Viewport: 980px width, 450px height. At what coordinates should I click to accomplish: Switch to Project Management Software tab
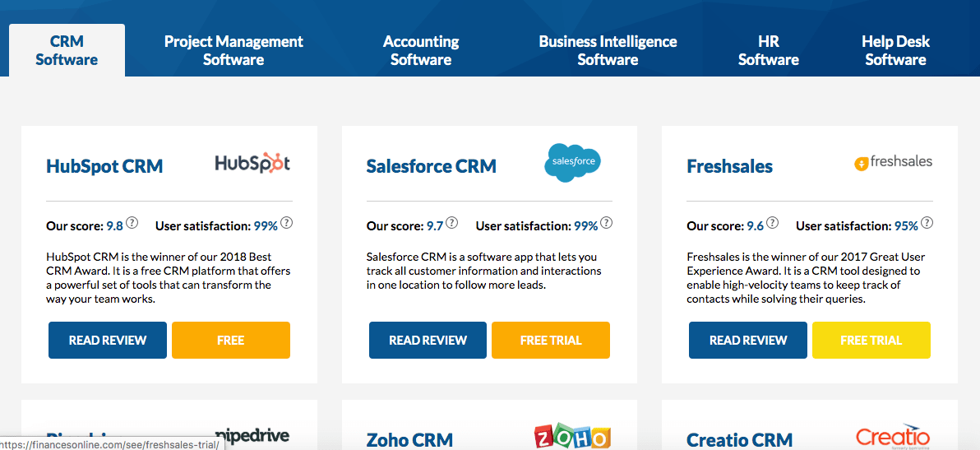click(233, 51)
